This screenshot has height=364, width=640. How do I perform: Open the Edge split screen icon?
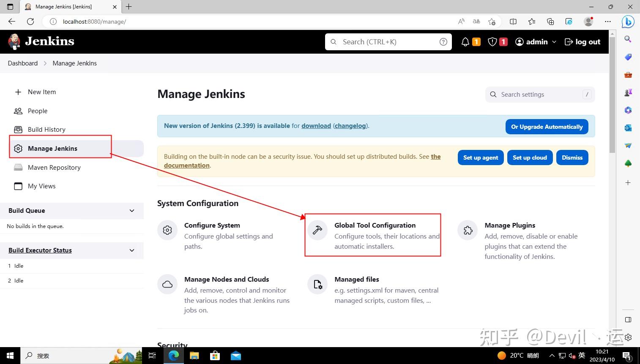513,22
